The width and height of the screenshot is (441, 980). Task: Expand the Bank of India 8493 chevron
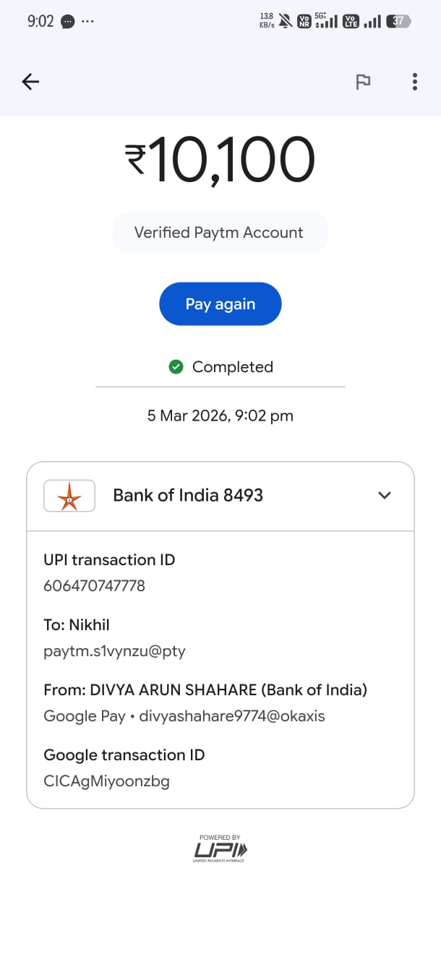tap(385, 495)
